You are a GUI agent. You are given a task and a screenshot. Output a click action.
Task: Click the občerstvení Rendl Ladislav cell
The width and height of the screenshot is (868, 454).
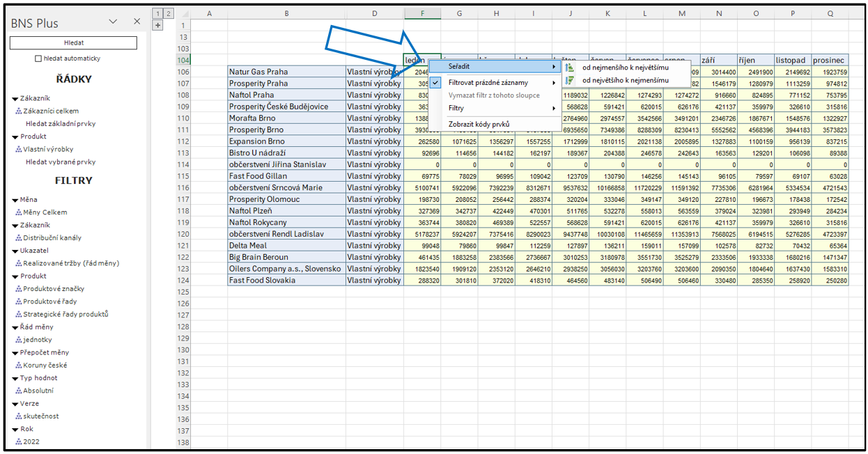point(286,234)
